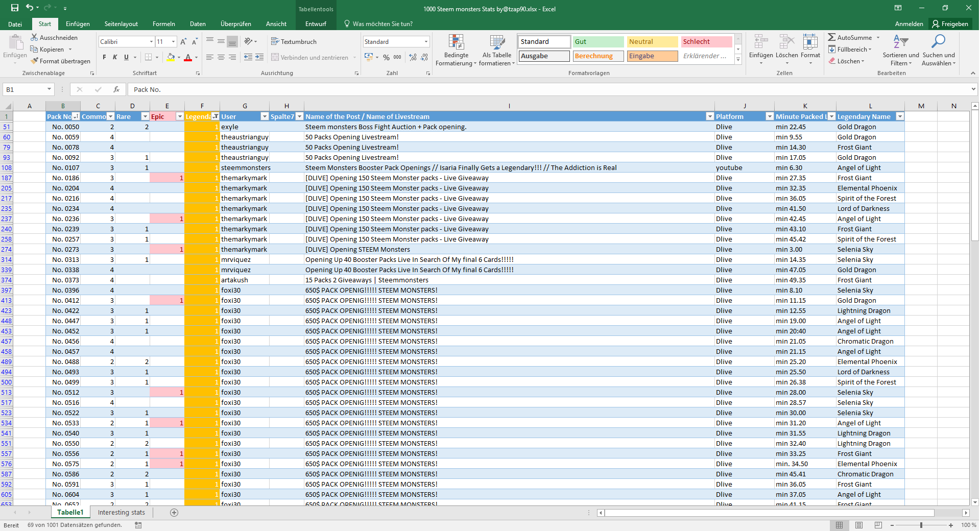
Task: Switch to the Entwurf ribbon tab
Action: [x=316, y=24]
